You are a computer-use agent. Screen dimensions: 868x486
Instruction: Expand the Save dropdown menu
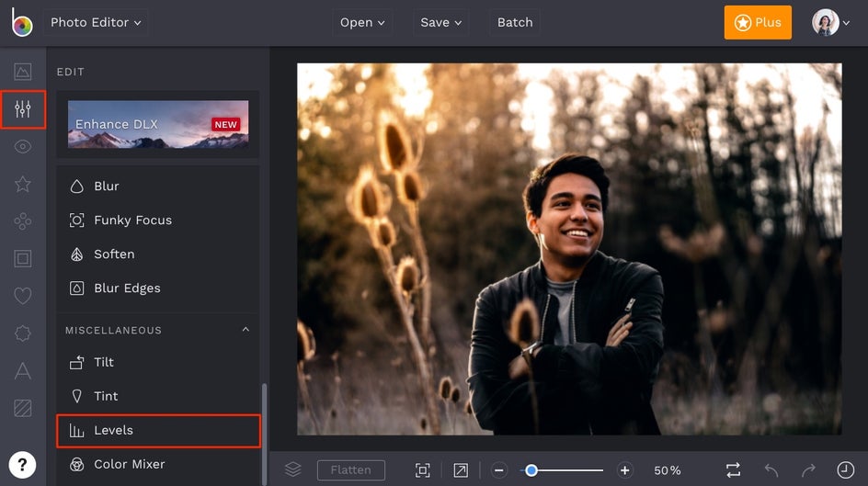441,22
